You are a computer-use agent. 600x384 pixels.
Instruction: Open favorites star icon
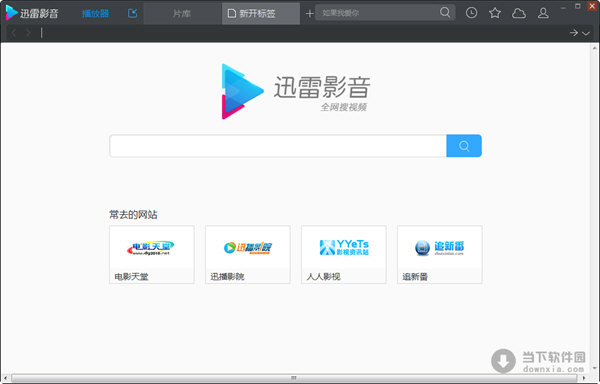(x=495, y=13)
